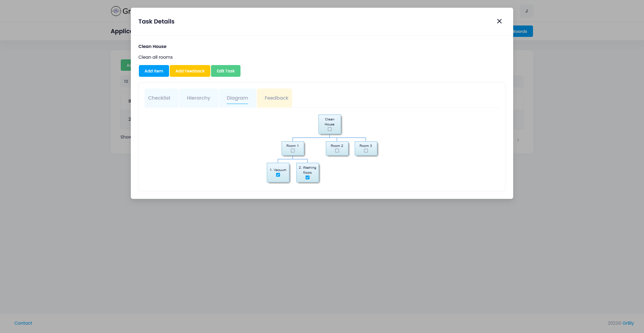Click the Gr8ly logo icon

(x=115, y=11)
